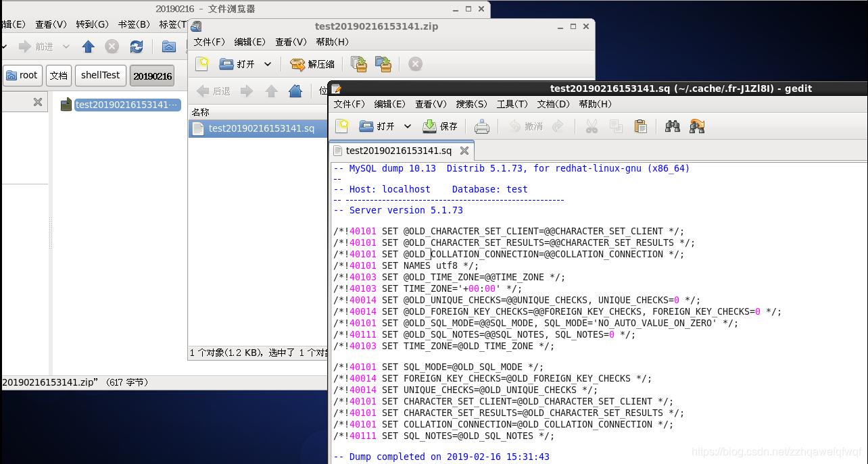Screen dimensions: 868x464
Task: Open gedit 文档(D) menu
Action: [553, 104]
